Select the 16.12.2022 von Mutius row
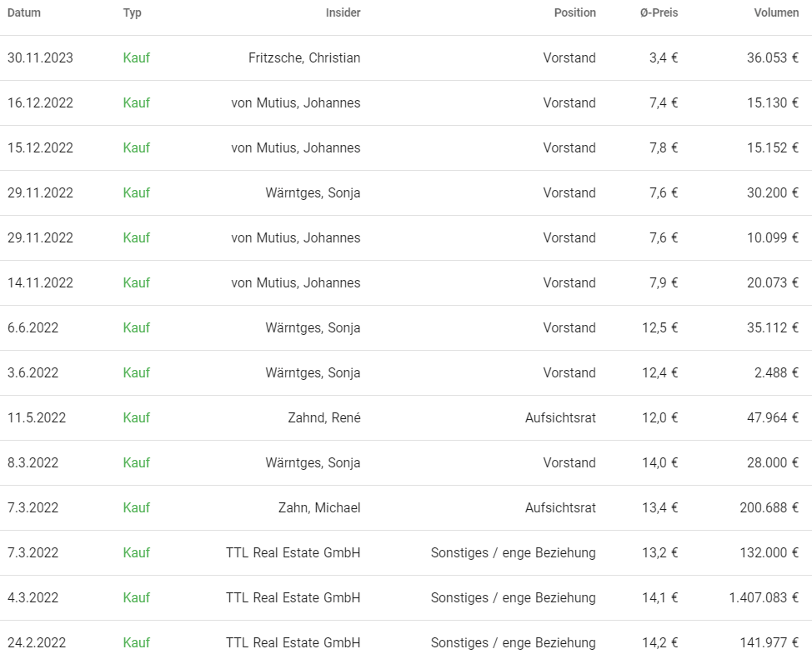The image size is (812, 664). 406,103
